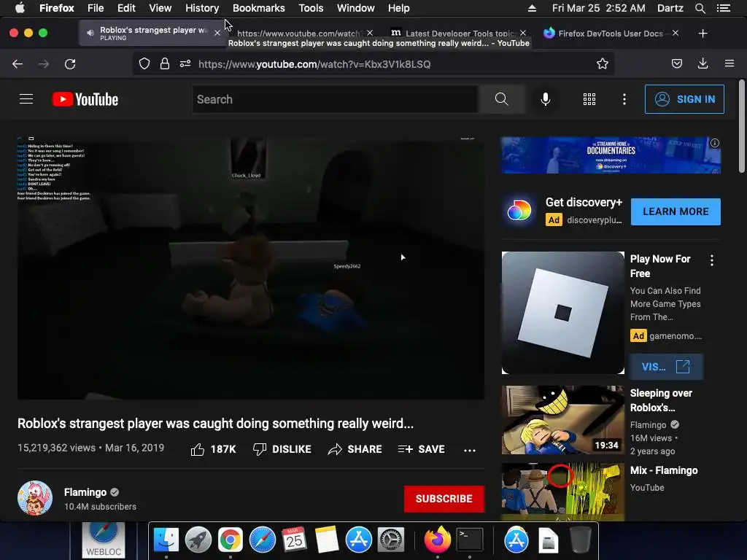Open Flamingo channel avatar
The width and height of the screenshot is (747, 560).
35,498
